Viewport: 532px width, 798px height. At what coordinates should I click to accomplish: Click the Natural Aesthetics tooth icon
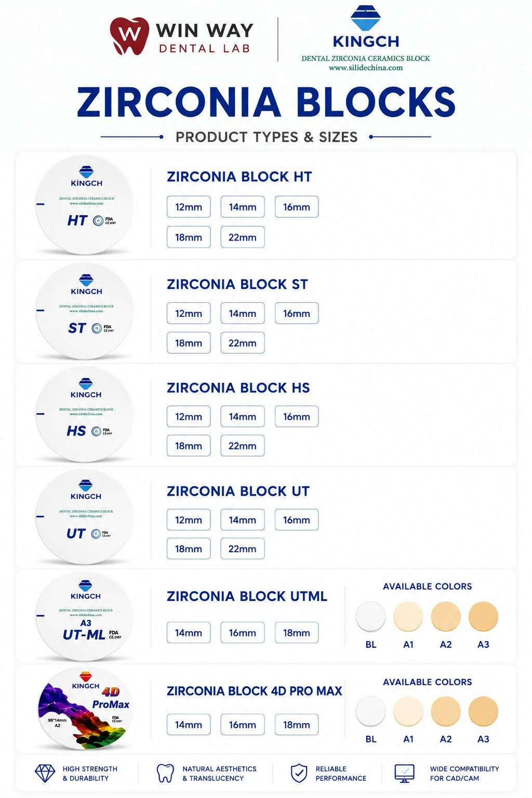tap(165, 773)
